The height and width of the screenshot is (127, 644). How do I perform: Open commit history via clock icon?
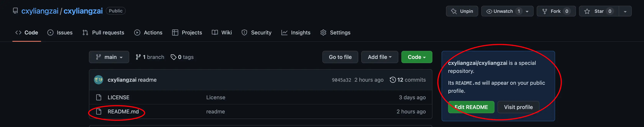click(393, 80)
